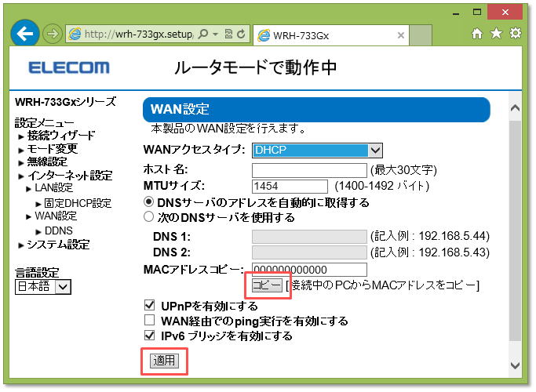Image resolution: width=536 pixels, height=392 pixels.
Task: Click the ELECOM logo
Action: [x=69, y=67]
